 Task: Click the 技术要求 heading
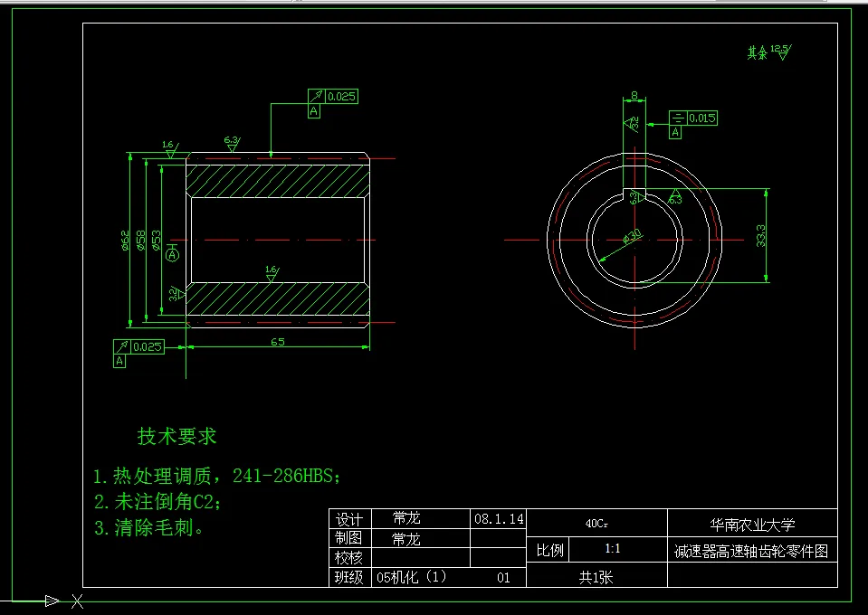click(176, 436)
